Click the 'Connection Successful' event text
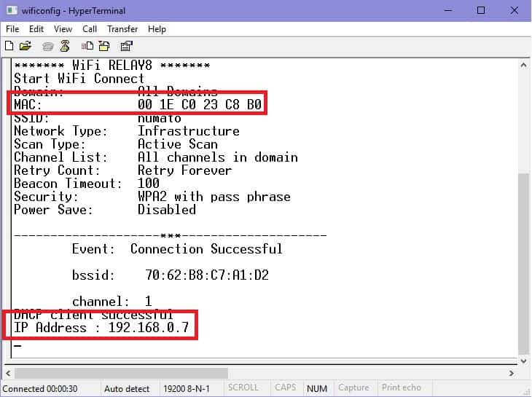Viewport: 532px width, 397px height. 206,249
